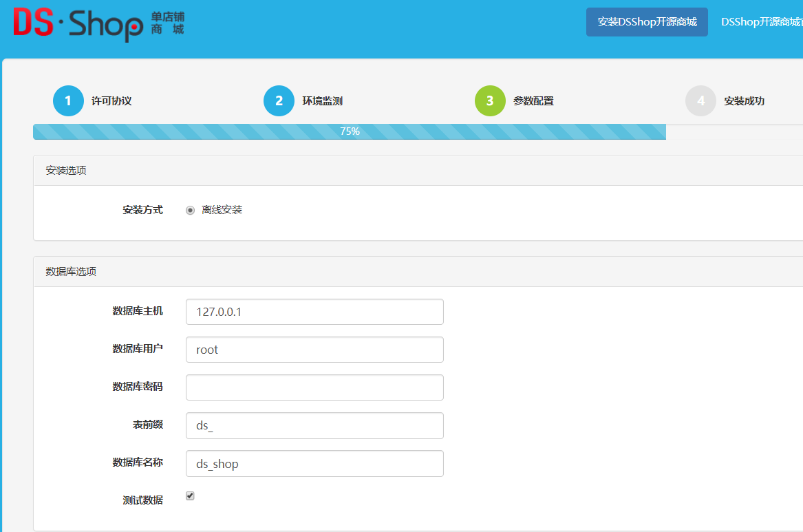
Task: Click the 75% progress bar
Action: pyautogui.click(x=350, y=131)
